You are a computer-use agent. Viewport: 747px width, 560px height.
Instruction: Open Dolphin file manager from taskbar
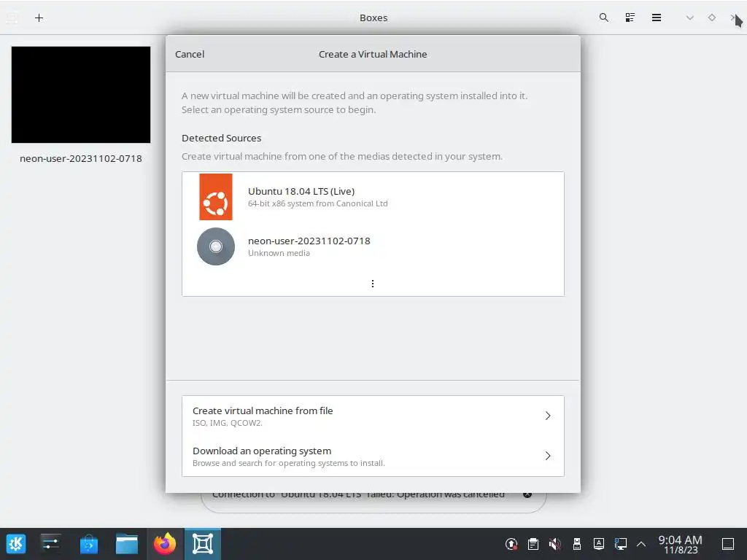pos(127,544)
